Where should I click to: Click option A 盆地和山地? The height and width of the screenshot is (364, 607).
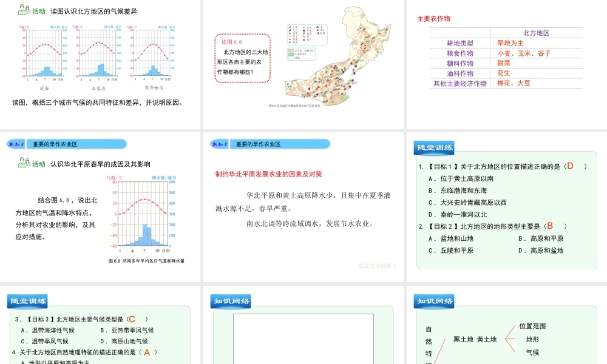[450, 238]
